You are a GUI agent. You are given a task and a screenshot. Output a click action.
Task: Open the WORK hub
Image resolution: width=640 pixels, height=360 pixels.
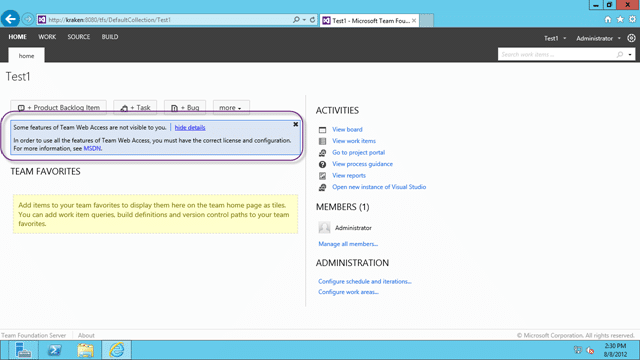47,37
